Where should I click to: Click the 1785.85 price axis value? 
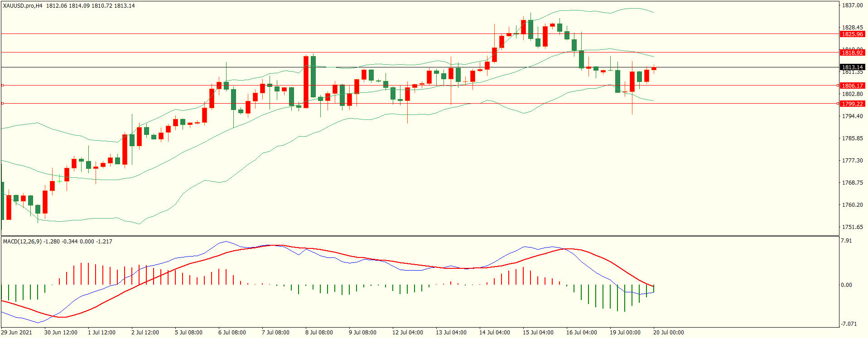852,138
